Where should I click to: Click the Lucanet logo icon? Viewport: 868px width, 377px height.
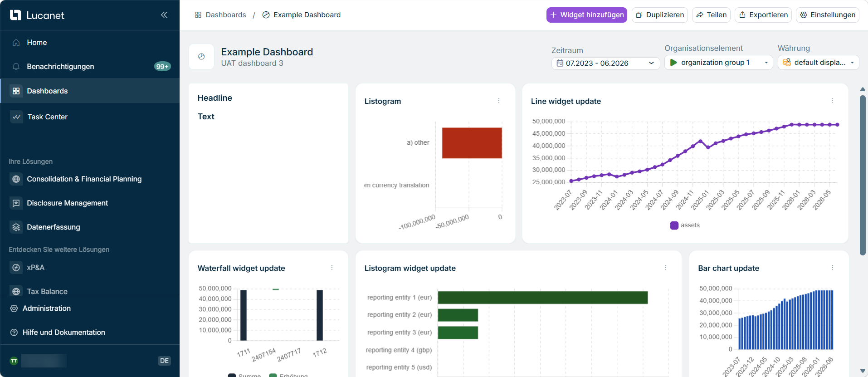(x=15, y=15)
